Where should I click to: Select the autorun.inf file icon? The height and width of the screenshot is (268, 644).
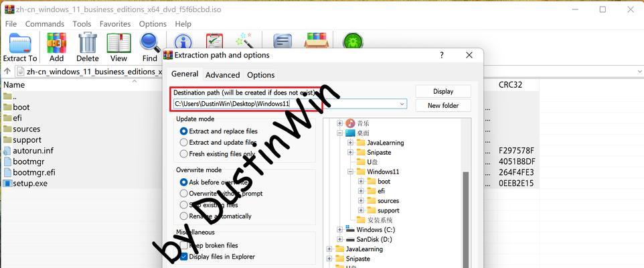click(7, 151)
